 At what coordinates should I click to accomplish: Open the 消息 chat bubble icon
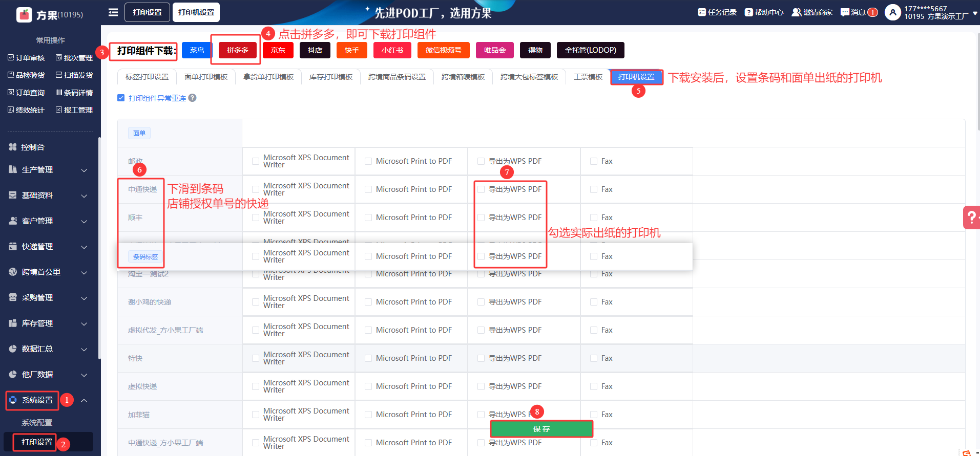point(845,12)
